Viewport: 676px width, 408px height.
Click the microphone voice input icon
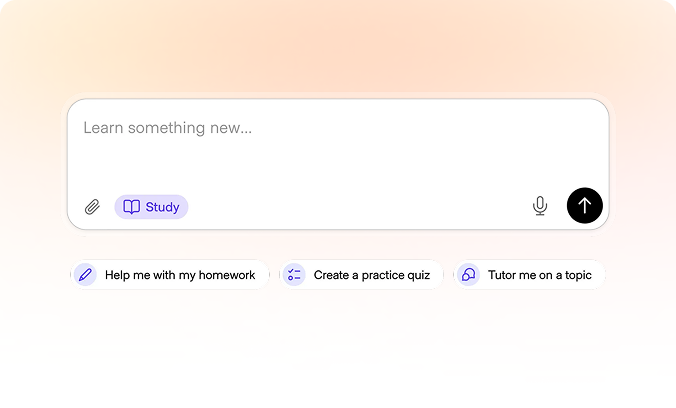click(x=540, y=206)
